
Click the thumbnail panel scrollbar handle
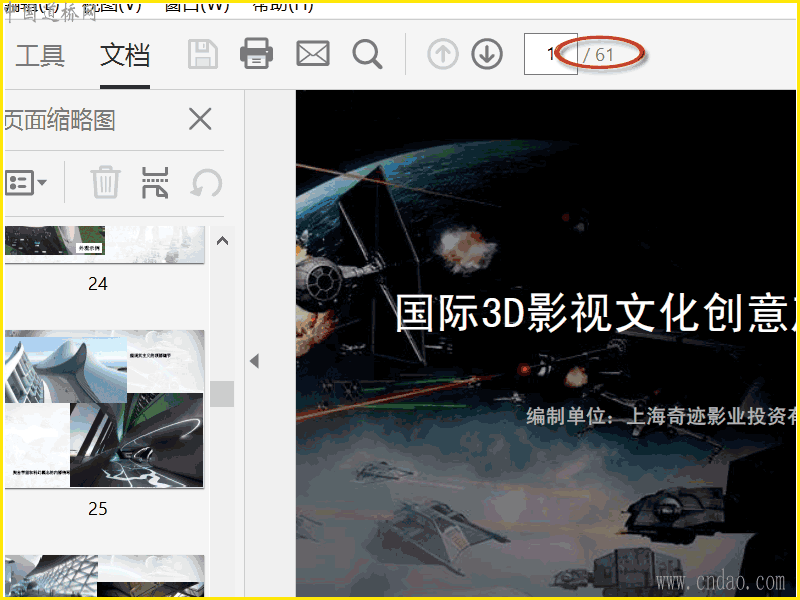222,394
